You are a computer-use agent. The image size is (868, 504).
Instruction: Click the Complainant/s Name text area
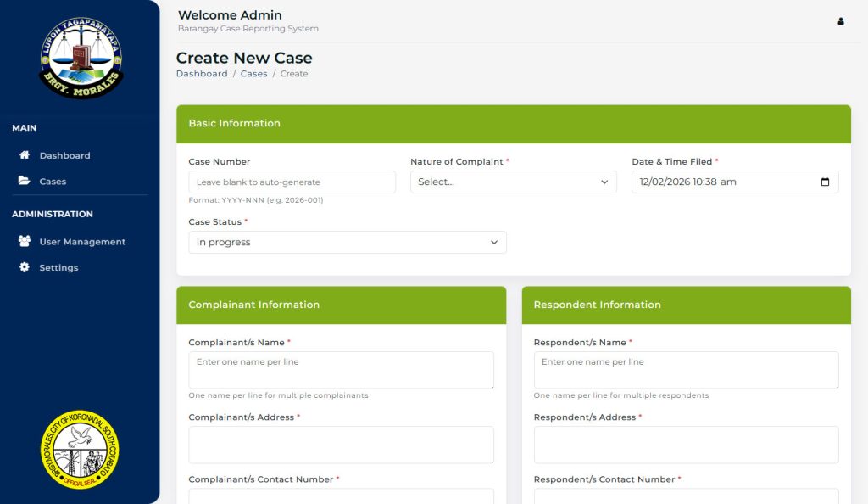(x=341, y=370)
